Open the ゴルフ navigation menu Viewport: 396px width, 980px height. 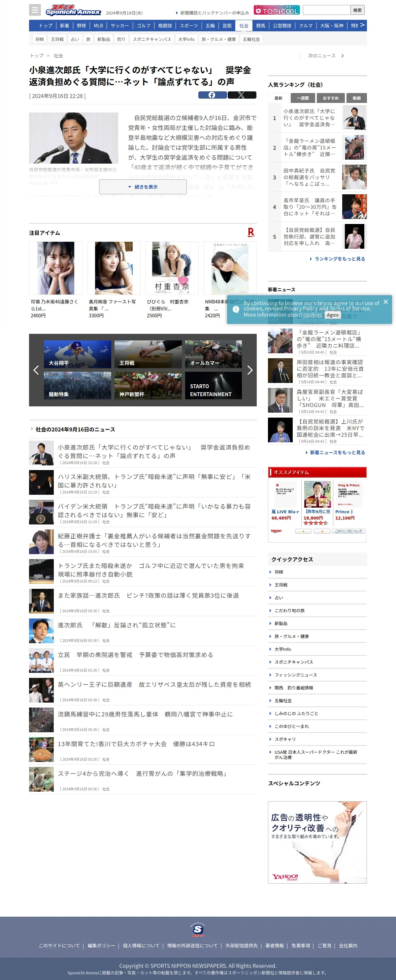click(144, 25)
